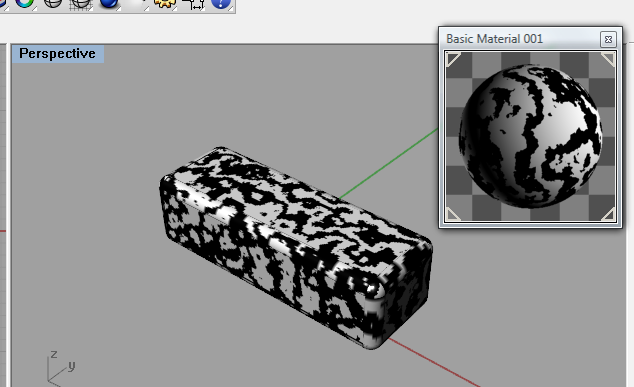The width and height of the screenshot is (634, 387).
Task: Click the green Y-axis line in viewport
Action: pos(388,164)
